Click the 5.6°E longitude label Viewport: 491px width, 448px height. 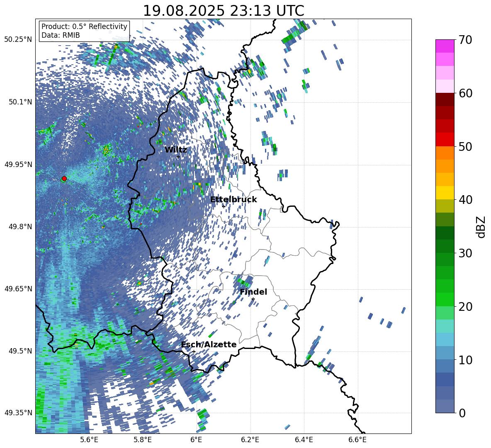89,440
